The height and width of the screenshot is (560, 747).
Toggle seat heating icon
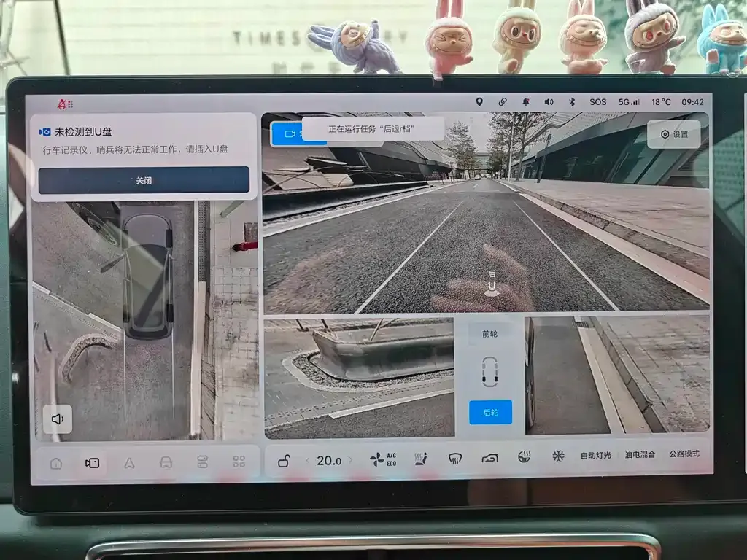tap(421, 459)
